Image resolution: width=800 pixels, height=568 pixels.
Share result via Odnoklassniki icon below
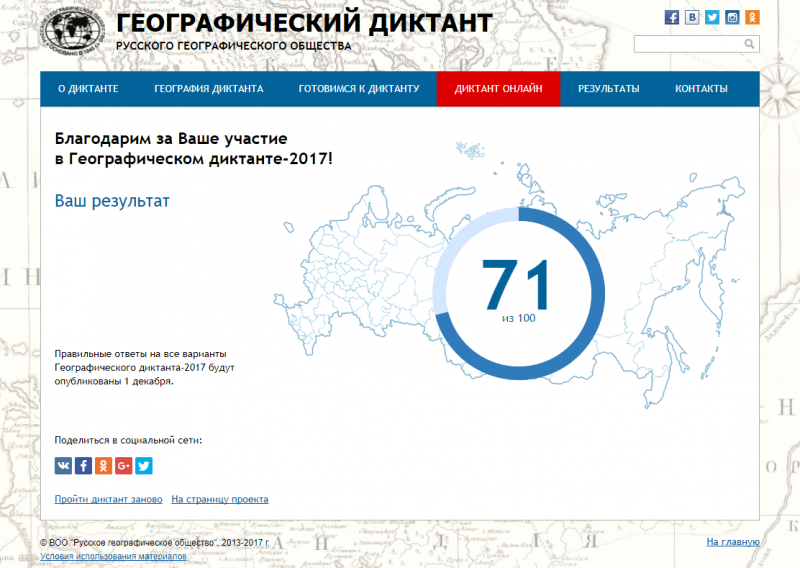tap(104, 465)
